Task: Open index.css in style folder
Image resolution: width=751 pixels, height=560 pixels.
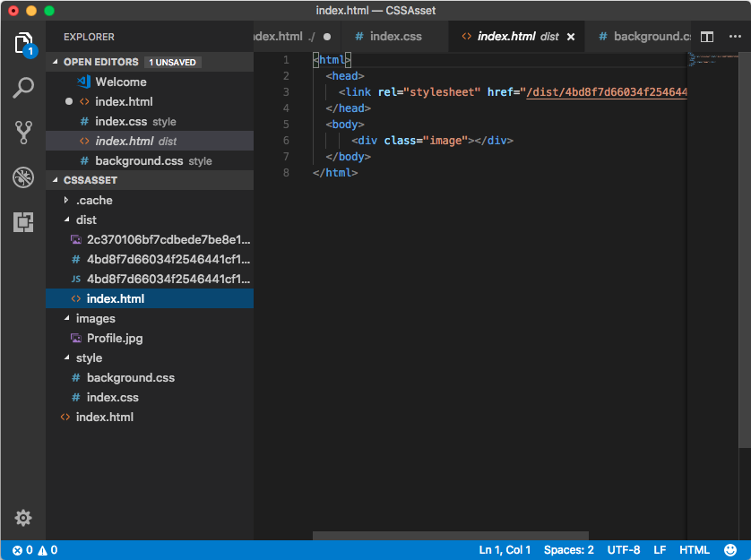Action: tap(150, 397)
